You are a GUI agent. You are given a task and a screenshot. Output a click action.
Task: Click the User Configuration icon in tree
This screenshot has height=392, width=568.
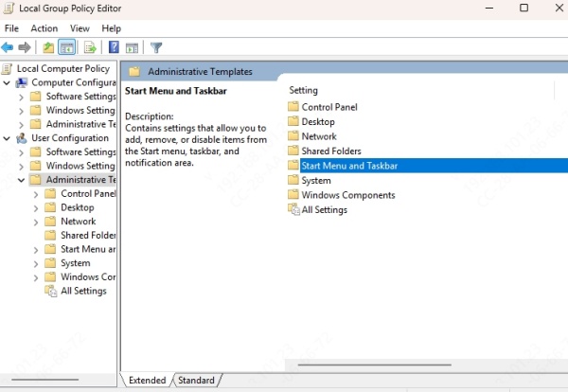coord(22,138)
